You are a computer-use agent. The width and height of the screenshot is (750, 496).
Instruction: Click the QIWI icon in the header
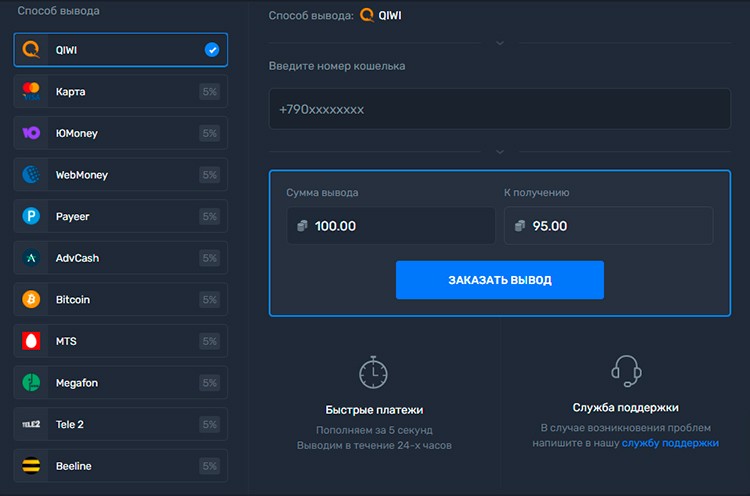click(367, 15)
